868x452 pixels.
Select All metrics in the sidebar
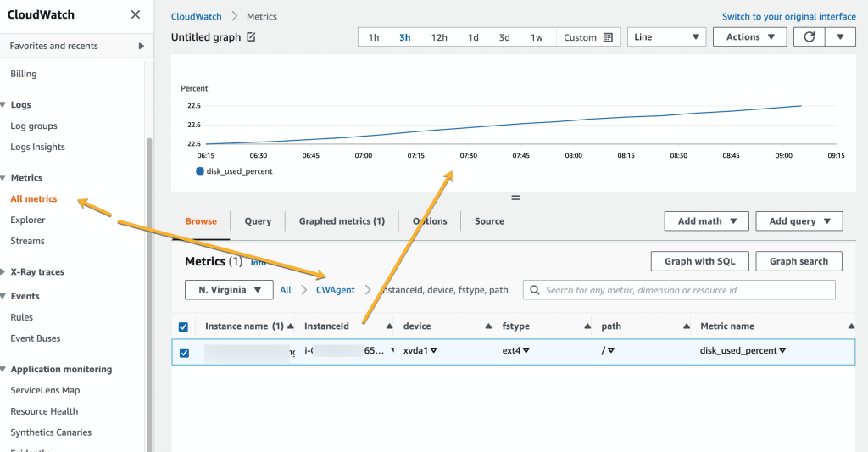34,198
